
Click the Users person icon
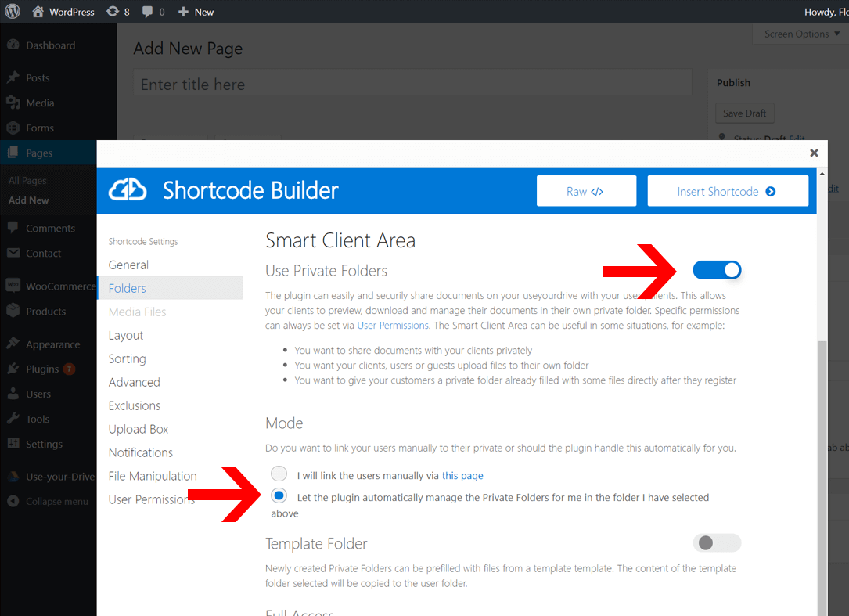tap(13, 394)
